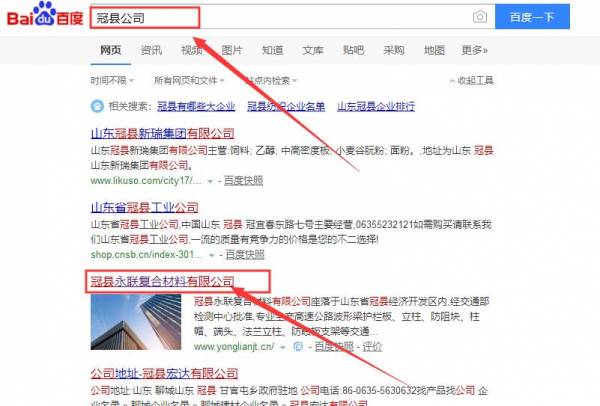The image size is (600, 406).
Task: Switch to the 图片 tab
Action: [232, 50]
